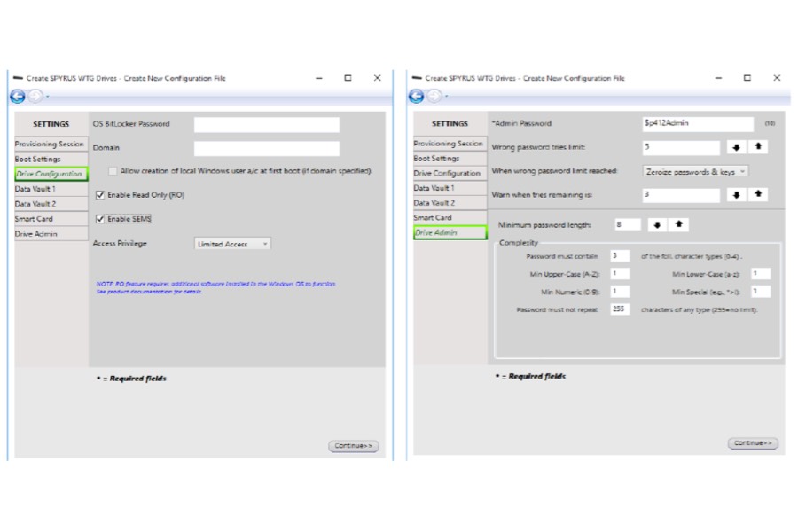Select Drive Admin in right window
The width and height of the screenshot is (798, 532).
click(450, 232)
